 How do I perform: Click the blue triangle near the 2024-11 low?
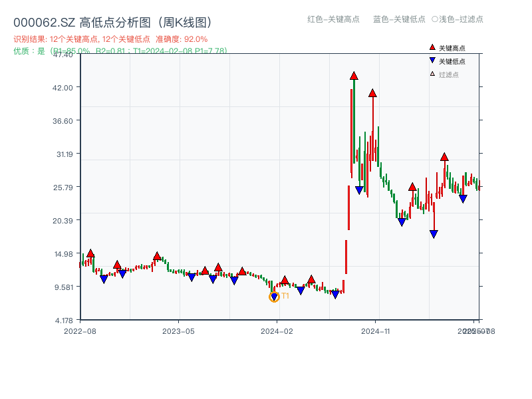[402, 221]
